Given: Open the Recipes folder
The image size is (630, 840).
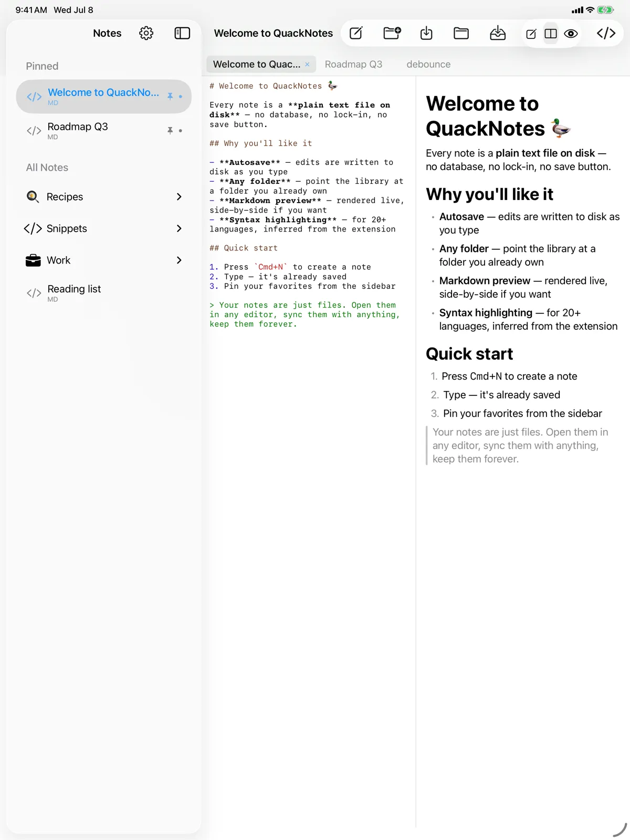Looking at the screenshot, I should coord(103,197).
